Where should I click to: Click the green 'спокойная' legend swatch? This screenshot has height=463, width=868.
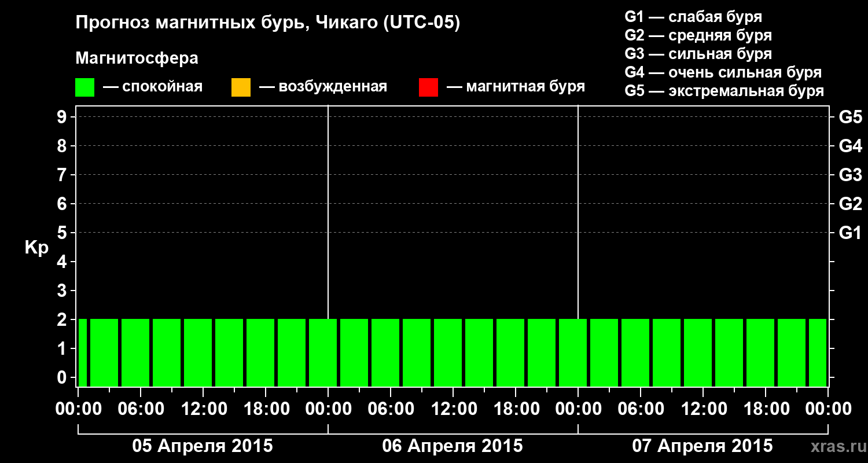pos(84,87)
